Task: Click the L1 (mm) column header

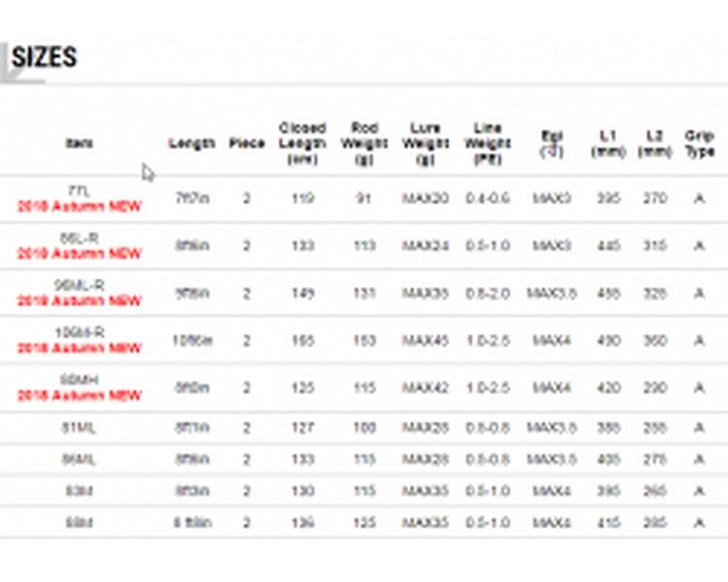Action: click(609, 144)
